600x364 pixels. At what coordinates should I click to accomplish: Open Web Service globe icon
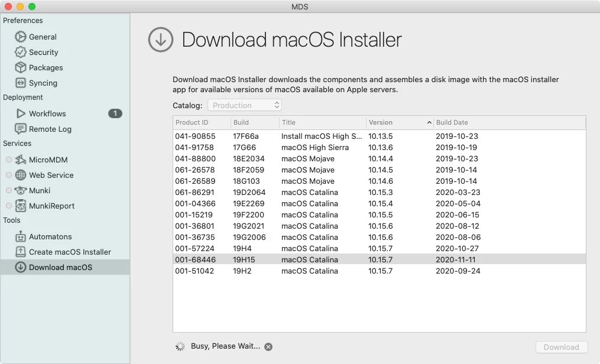point(20,175)
